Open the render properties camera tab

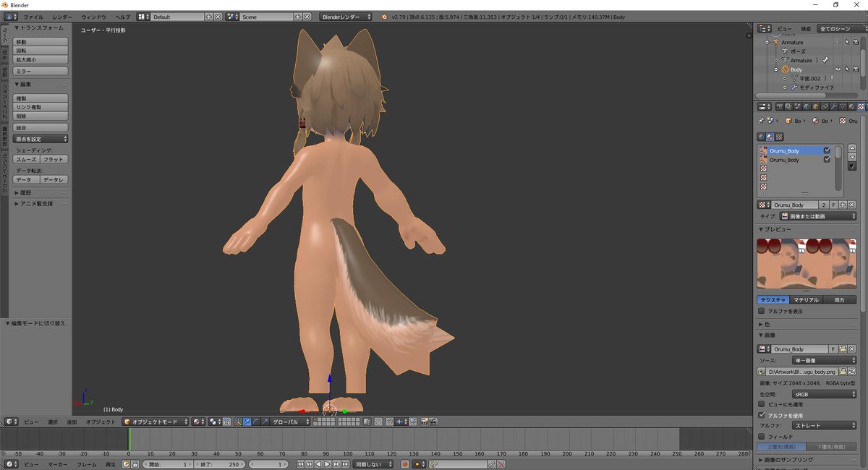click(780, 106)
